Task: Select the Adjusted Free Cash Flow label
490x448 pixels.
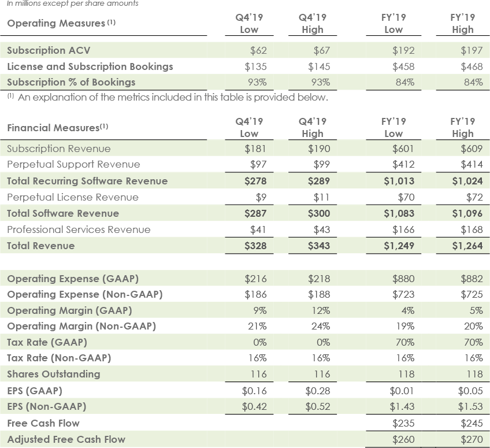Action: click(x=66, y=439)
